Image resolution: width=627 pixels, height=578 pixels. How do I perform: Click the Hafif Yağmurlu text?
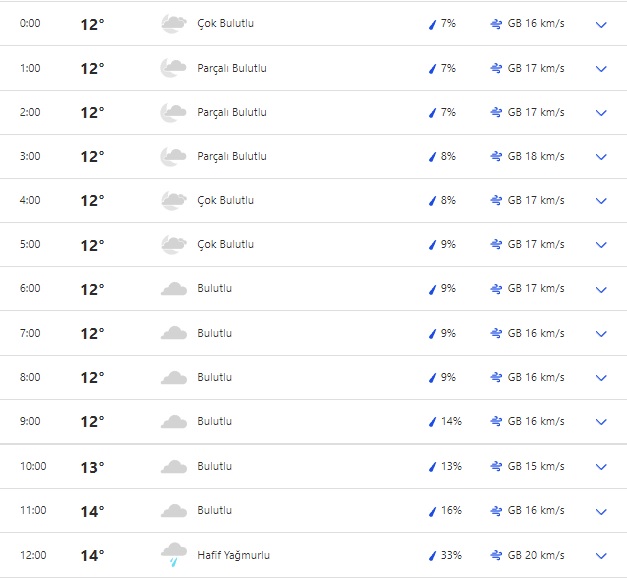click(x=233, y=555)
